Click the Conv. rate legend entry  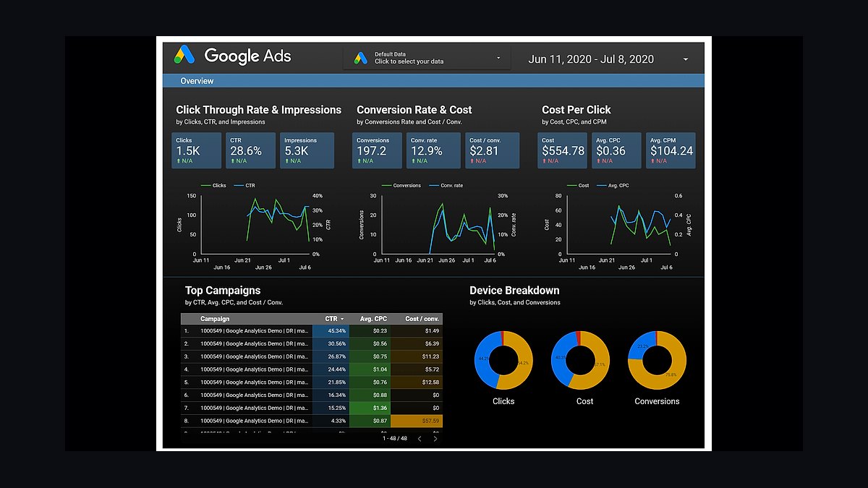[445, 186]
